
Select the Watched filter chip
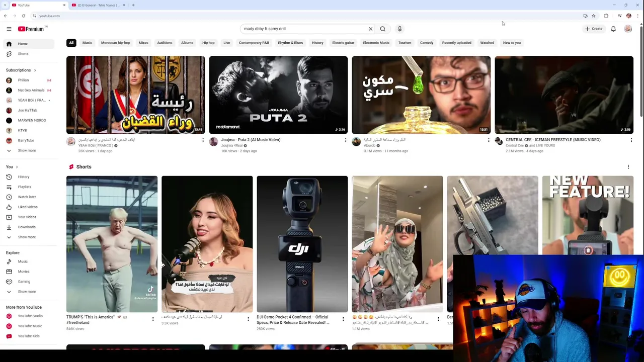tap(487, 43)
